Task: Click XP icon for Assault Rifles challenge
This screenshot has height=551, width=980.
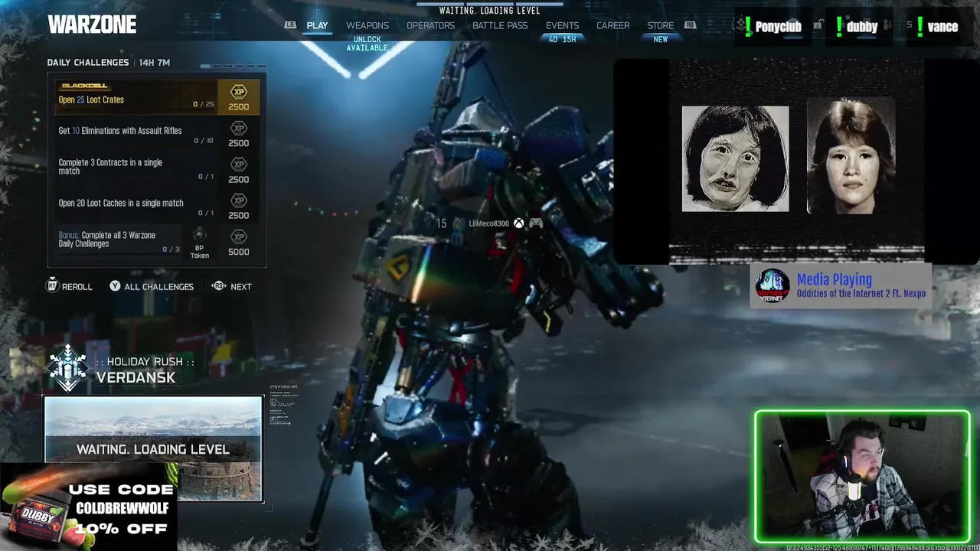Action: click(x=239, y=128)
